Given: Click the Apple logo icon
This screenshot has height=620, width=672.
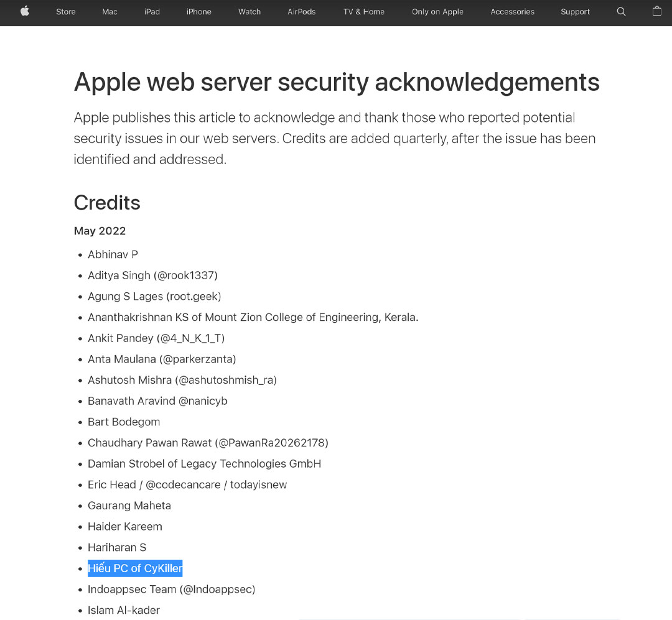Looking at the screenshot, I should click(x=25, y=12).
